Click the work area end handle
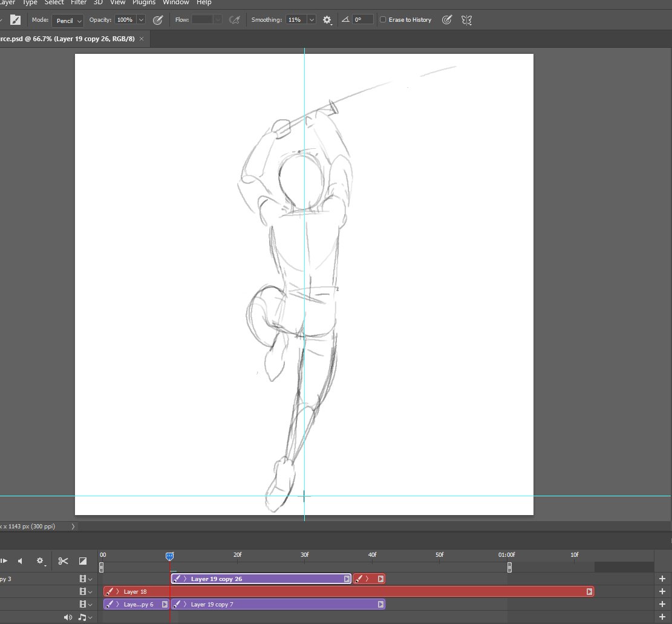672x624 pixels. 509,567
